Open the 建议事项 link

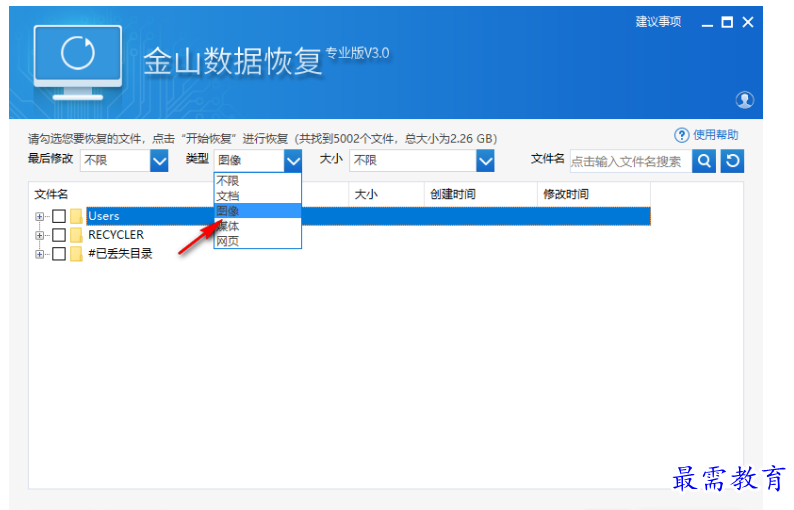click(658, 22)
